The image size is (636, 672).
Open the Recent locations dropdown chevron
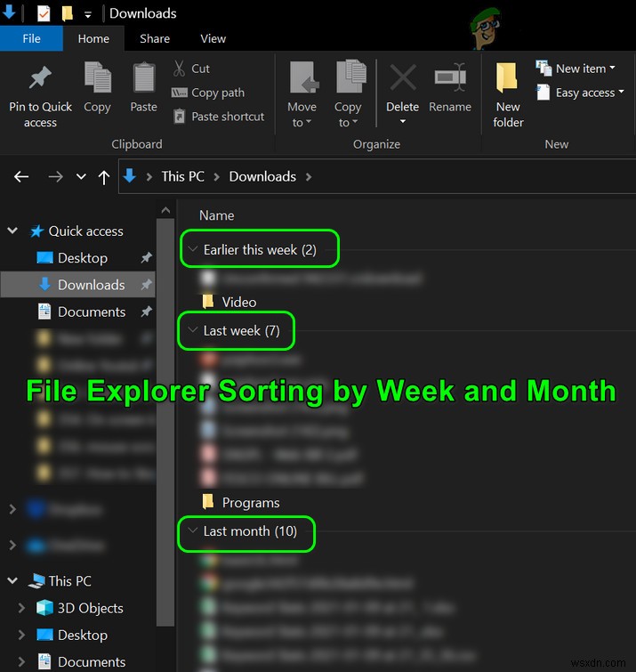[x=81, y=176]
